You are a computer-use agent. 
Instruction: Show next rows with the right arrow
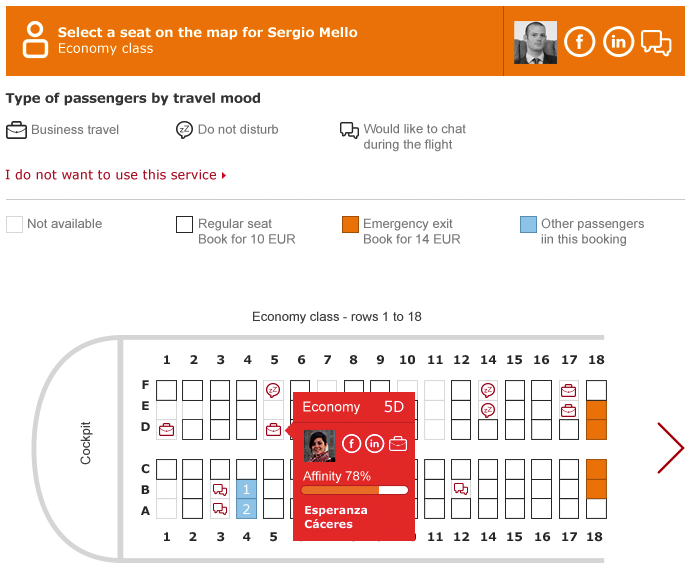(x=670, y=448)
